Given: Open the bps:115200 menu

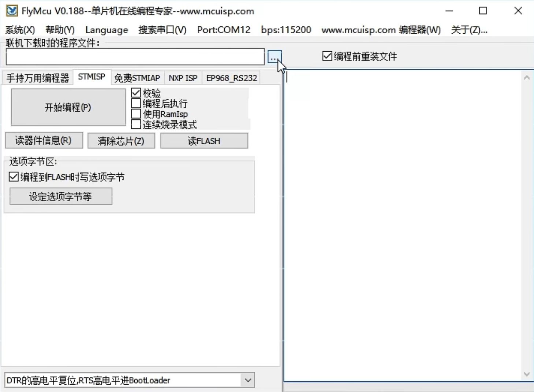Looking at the screenshot, I should pos(286,30).
